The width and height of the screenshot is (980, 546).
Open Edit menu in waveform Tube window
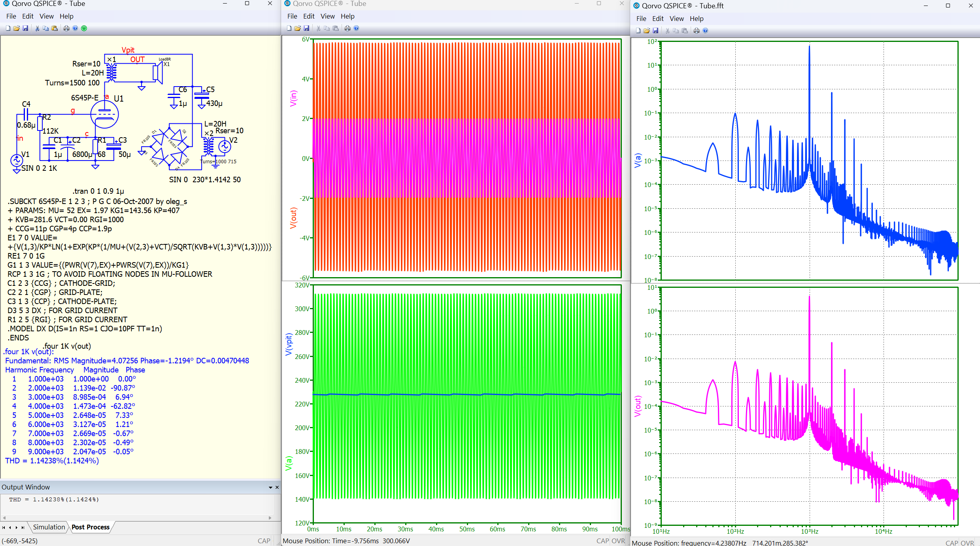(x=309, y=16)
